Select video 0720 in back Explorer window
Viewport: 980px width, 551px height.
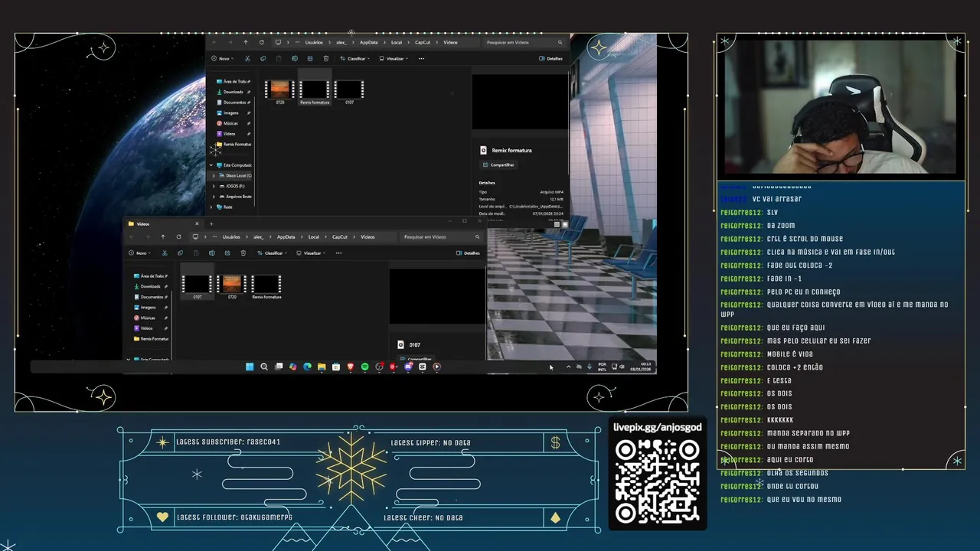point(279,91)
